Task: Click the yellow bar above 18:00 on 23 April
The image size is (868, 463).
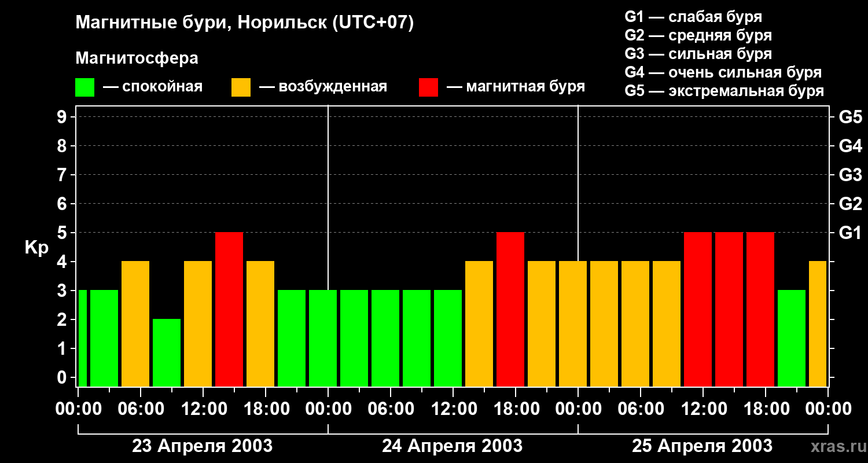Action: tap(260, 324)
